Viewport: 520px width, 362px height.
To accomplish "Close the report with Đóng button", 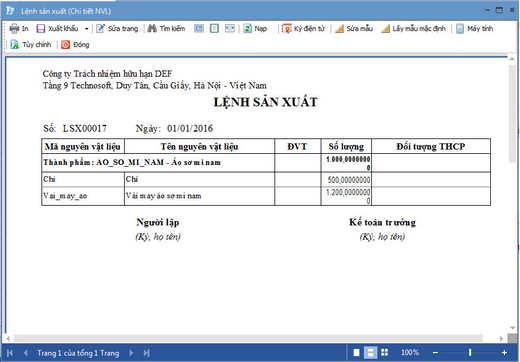I will (x=75, y=45).
